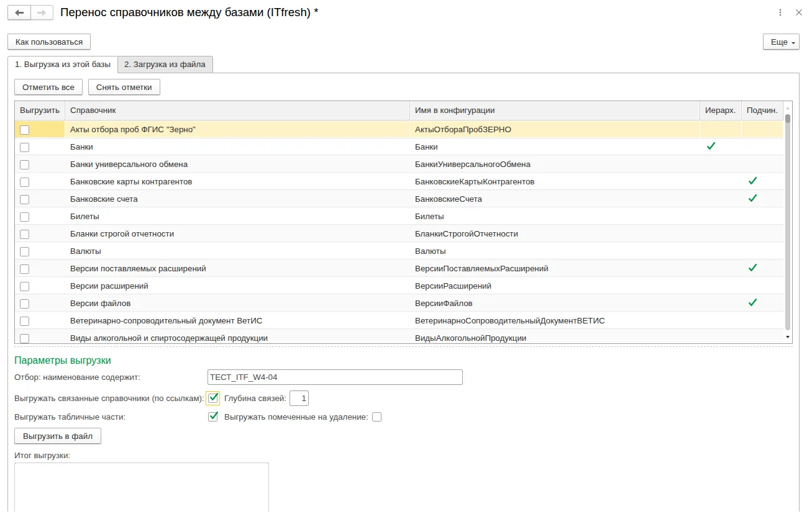Open the three-dot window options menu

pos(780,12)
